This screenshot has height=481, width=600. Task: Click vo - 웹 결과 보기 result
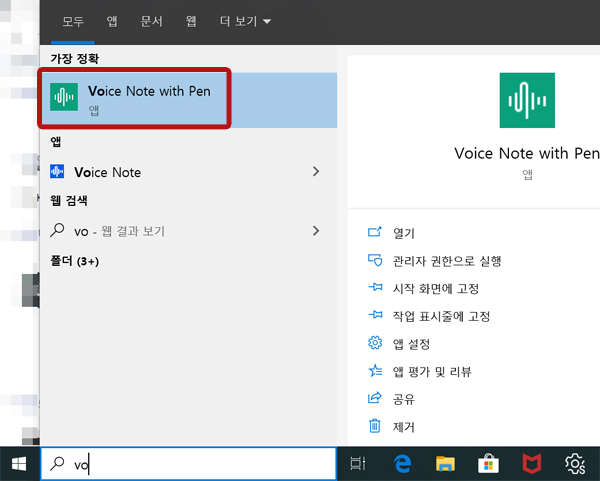[119, 231]
